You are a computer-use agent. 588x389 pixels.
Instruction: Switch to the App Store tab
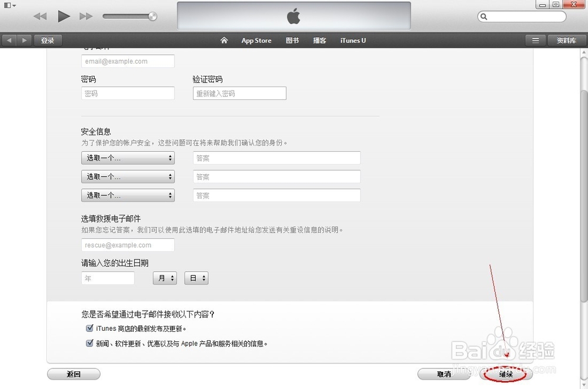pos(256,40)
